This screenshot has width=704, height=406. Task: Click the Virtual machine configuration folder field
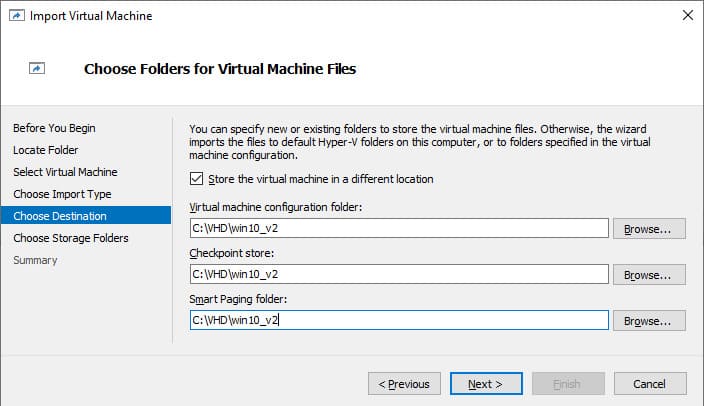coord(399,228)
